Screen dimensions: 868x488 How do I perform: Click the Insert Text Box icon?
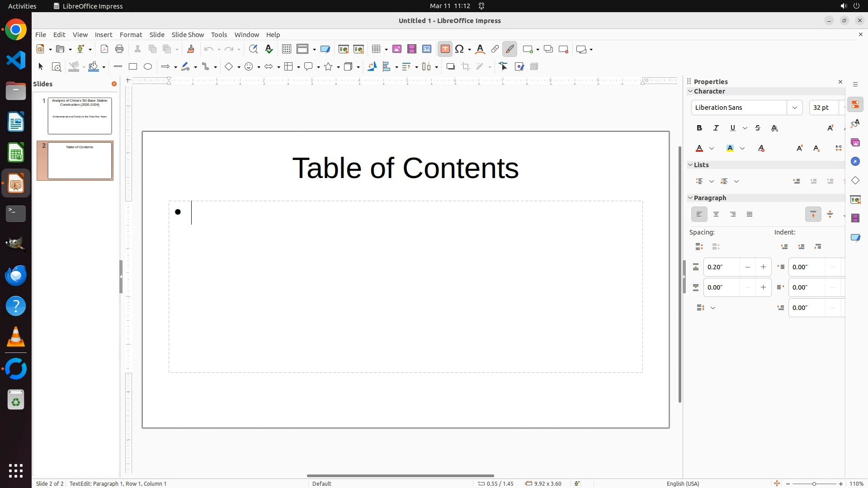[445, 49]
